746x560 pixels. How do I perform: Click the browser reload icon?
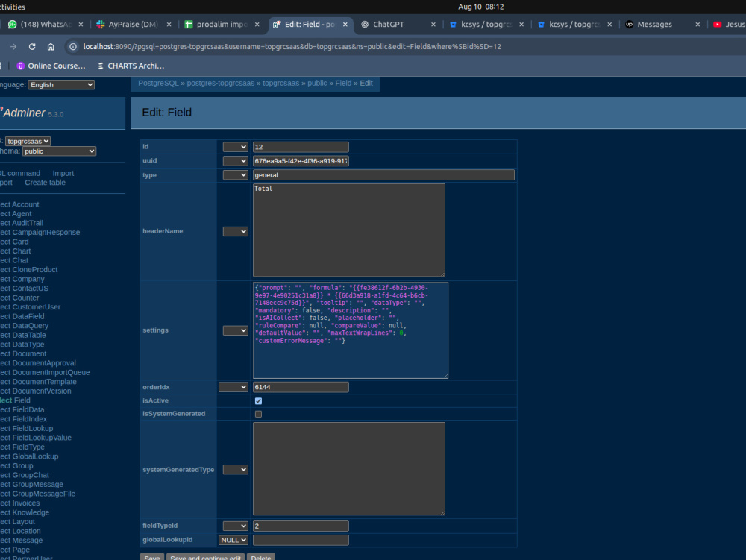pyautogui.click(x=32, y=46)
